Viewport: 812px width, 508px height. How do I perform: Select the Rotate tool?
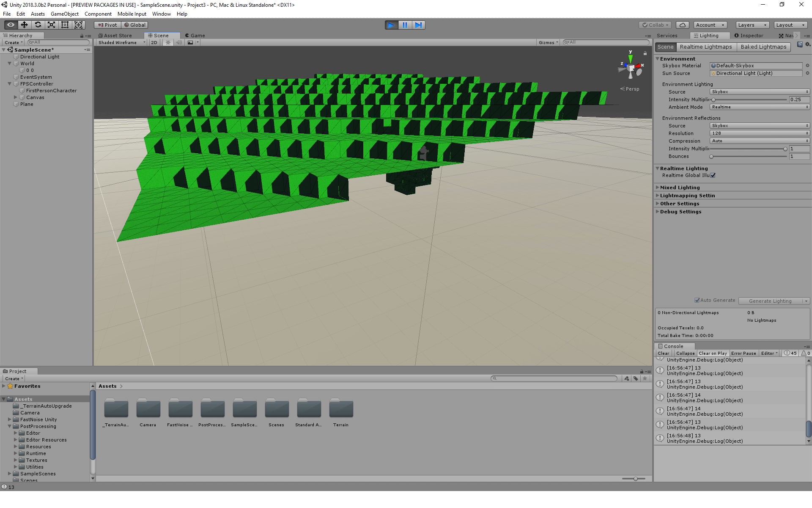pyautogui.click(x=38, y=25)
